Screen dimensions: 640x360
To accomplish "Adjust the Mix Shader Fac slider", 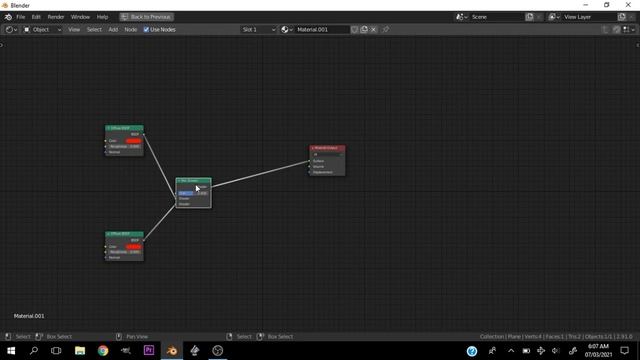I will coord(193,193).
